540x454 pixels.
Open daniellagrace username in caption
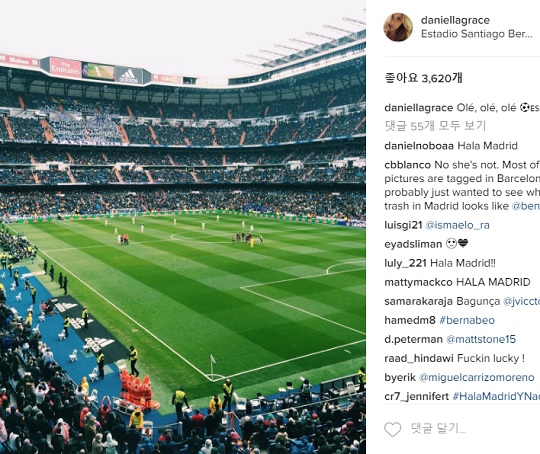click(418, 108)
